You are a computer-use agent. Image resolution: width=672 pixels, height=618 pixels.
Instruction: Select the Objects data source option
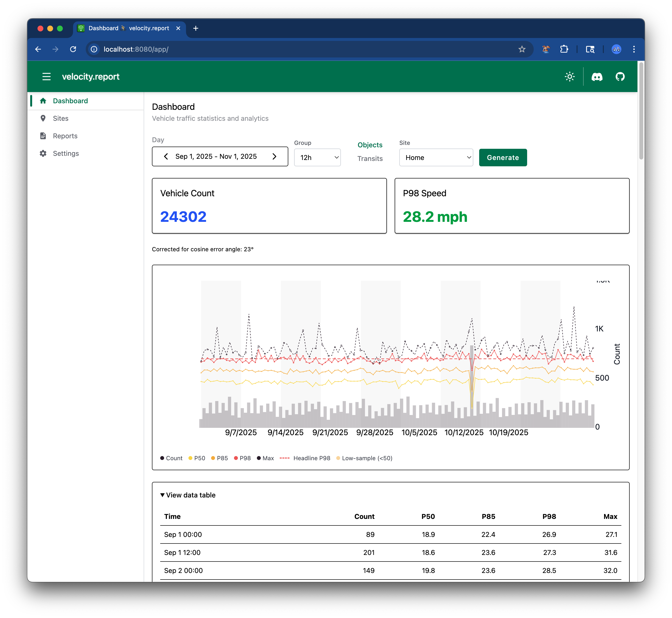coord(370,145)
